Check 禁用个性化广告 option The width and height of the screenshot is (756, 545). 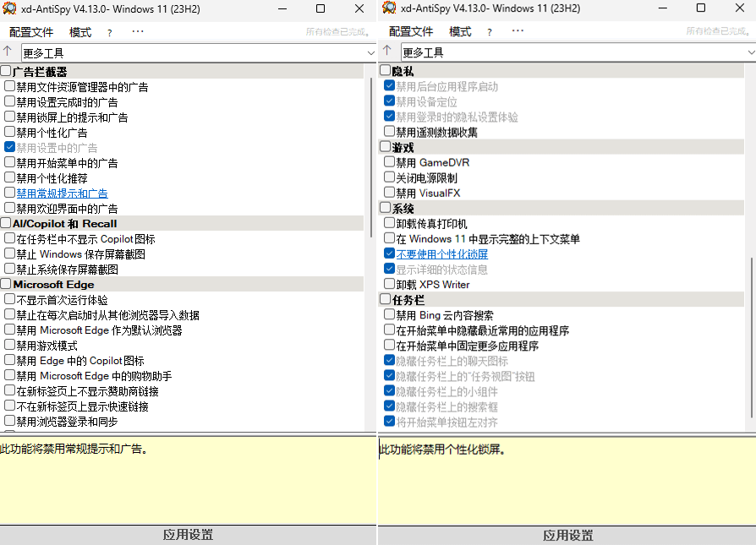click(9, 132)
